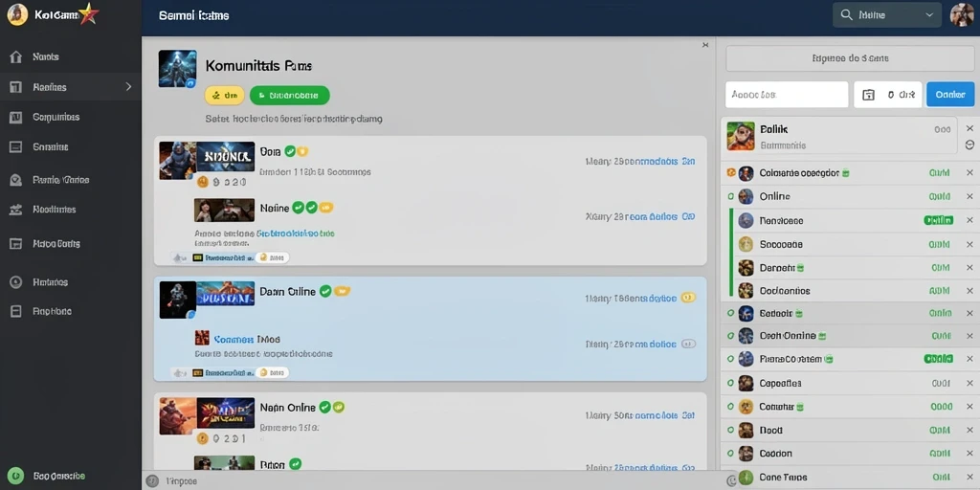Click the green button under Komunittals title
Viewport: 980px width, 490px height.
pyautogui.click(x=289, y=96)
